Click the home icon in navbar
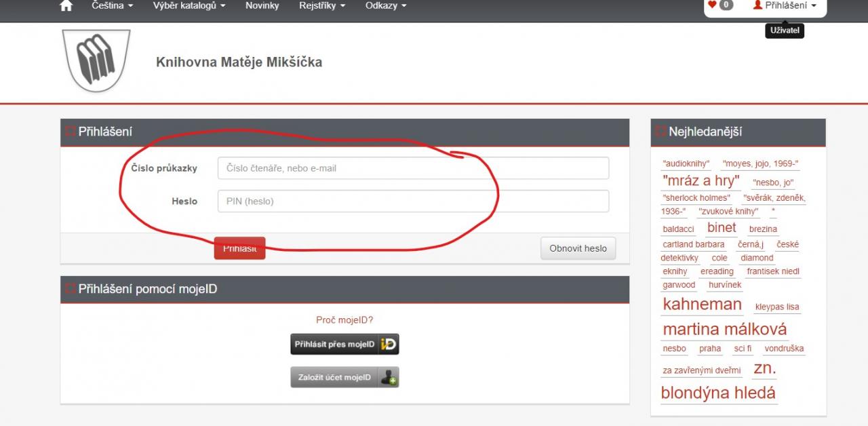This screenshot has width=868, height=426. pos(66,6)
